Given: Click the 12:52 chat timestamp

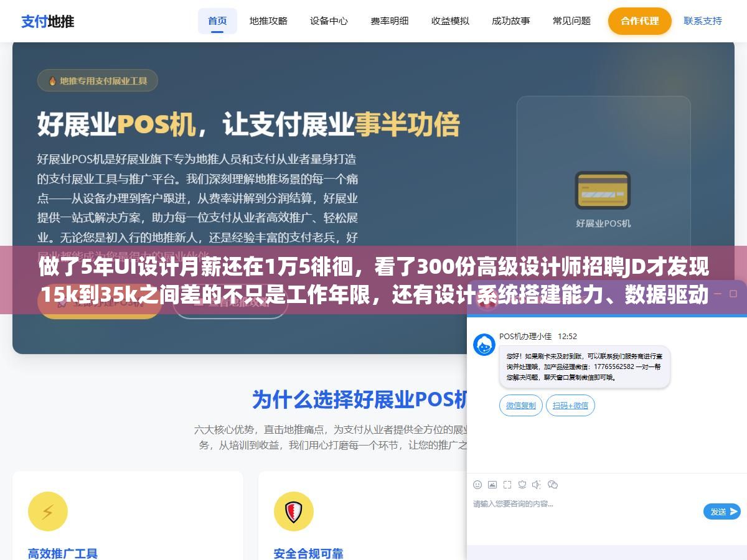Looking at the screenshot, I should click(567, 336).
